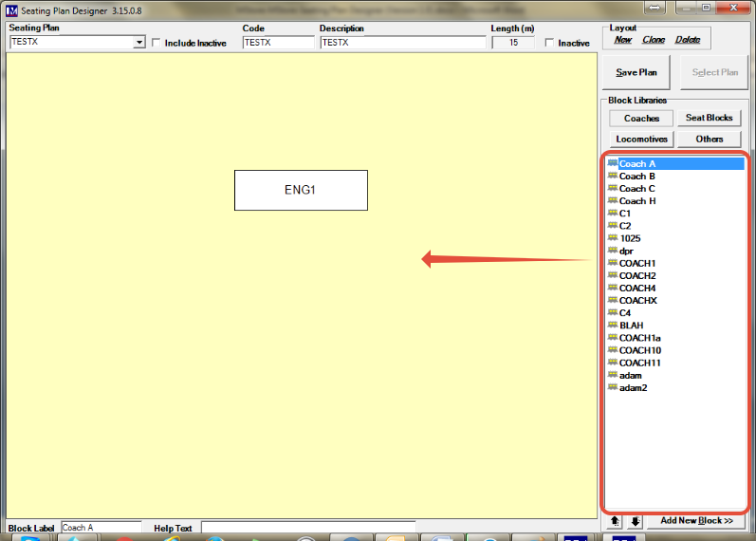Click the adam2 block icon

(x=613, y=387)
